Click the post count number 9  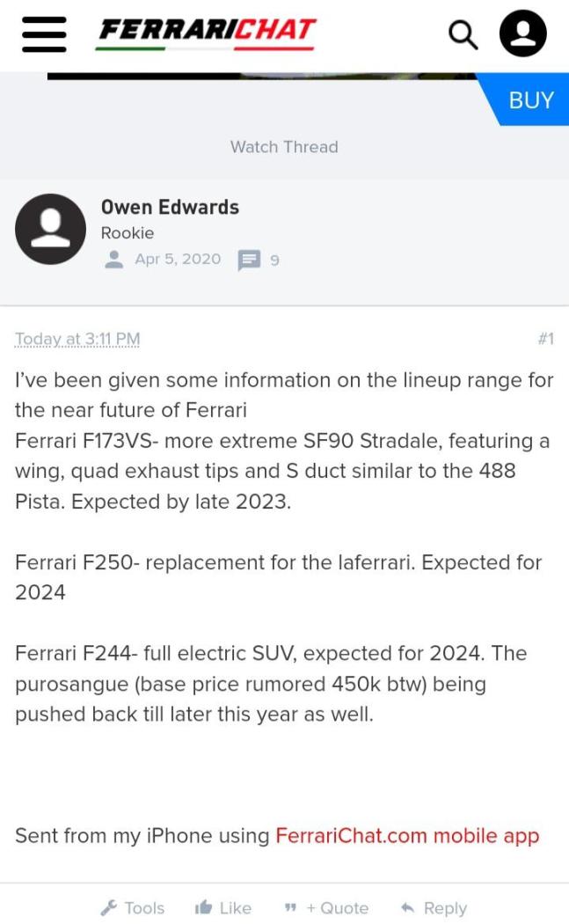tap(274, 260)
